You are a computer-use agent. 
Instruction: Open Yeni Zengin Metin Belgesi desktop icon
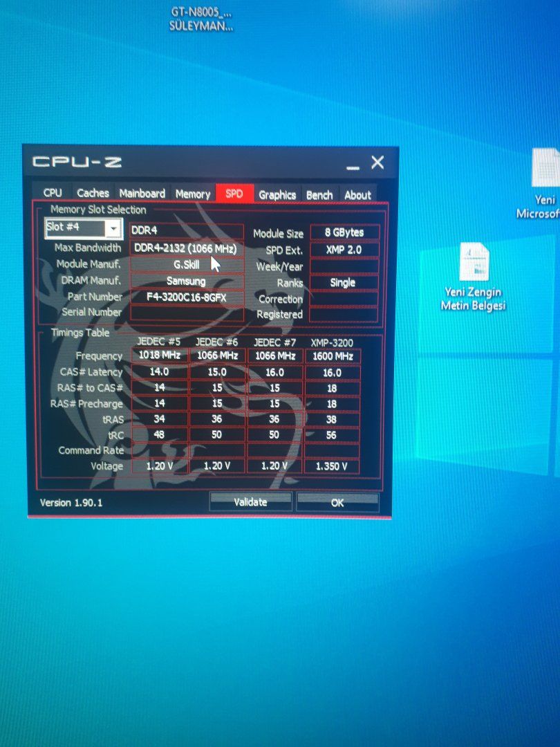pyautogui.click(x=474, y=276)
